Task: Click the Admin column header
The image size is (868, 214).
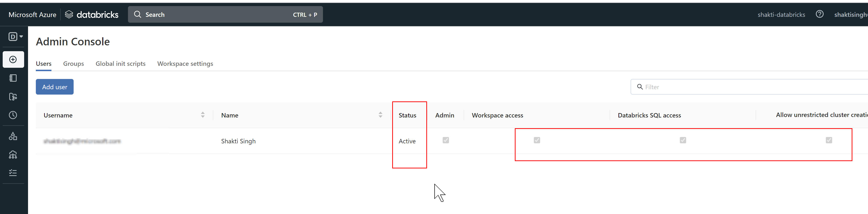Action: click(x=444, y=115)
